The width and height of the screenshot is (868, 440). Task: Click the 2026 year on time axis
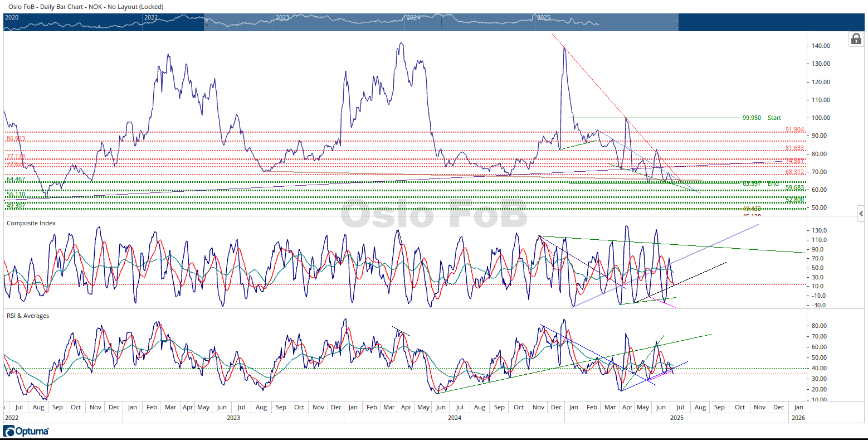tap(798, 417)
